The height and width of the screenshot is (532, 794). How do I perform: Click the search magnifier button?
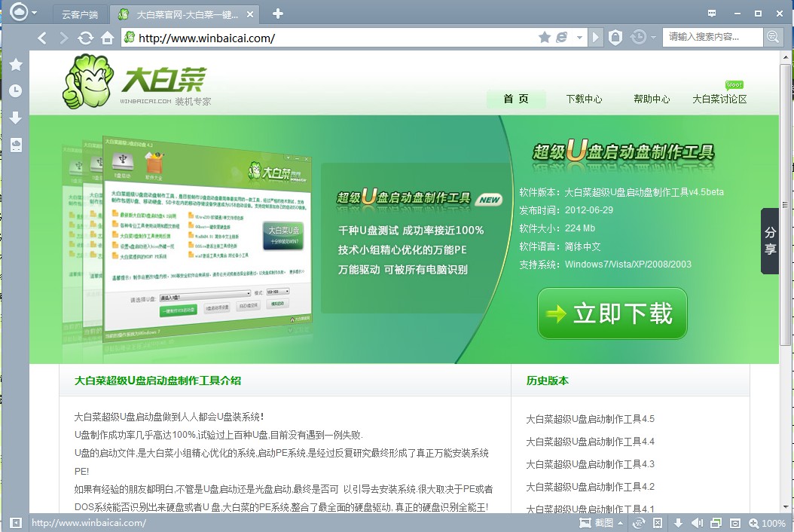[x=773, y=37]
